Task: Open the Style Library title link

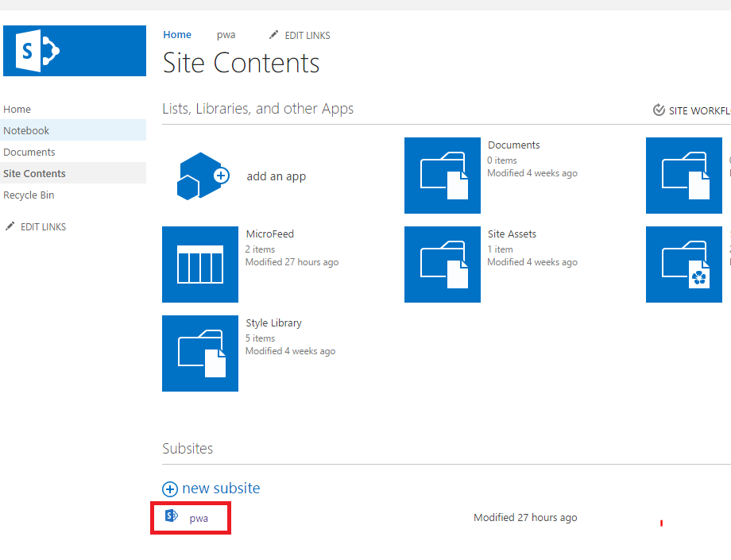Action: tap(273, 322)
